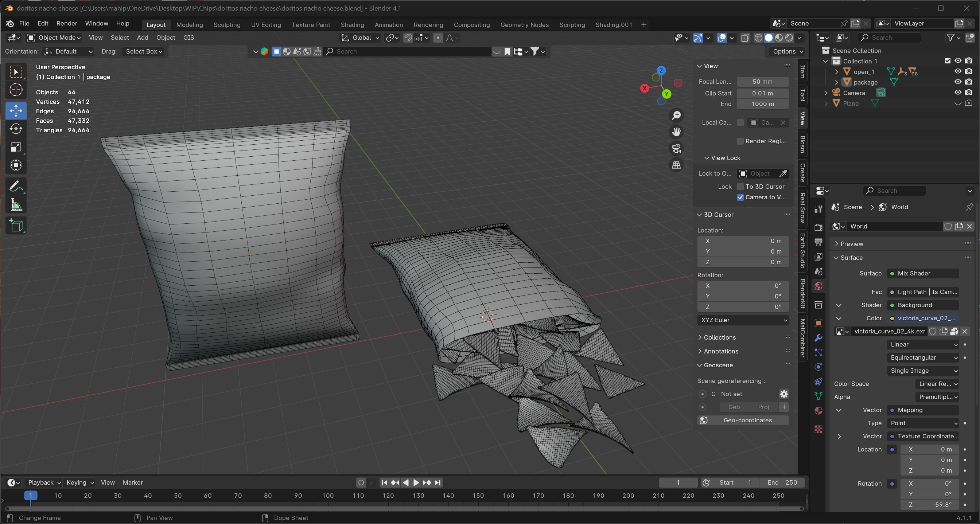The width and height of the screenshot is (980, 524).
Task: Hide the package object in outliner
Action: click(957, 82)
